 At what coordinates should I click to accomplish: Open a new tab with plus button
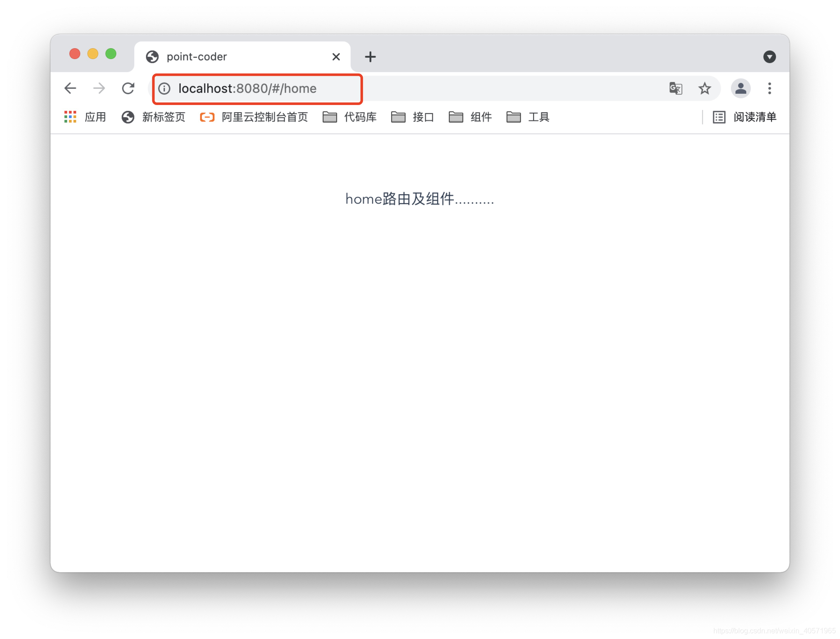click(x=370, y=57)
